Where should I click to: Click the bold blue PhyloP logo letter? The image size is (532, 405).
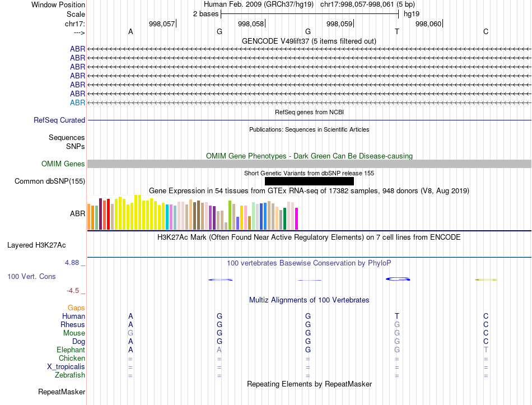point(398,279)
